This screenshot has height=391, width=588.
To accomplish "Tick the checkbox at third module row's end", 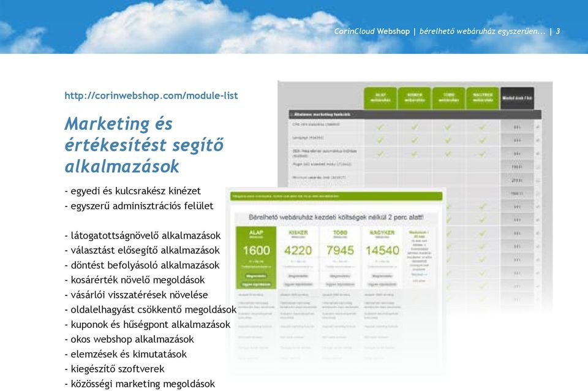I will click(x=538, y=153).
